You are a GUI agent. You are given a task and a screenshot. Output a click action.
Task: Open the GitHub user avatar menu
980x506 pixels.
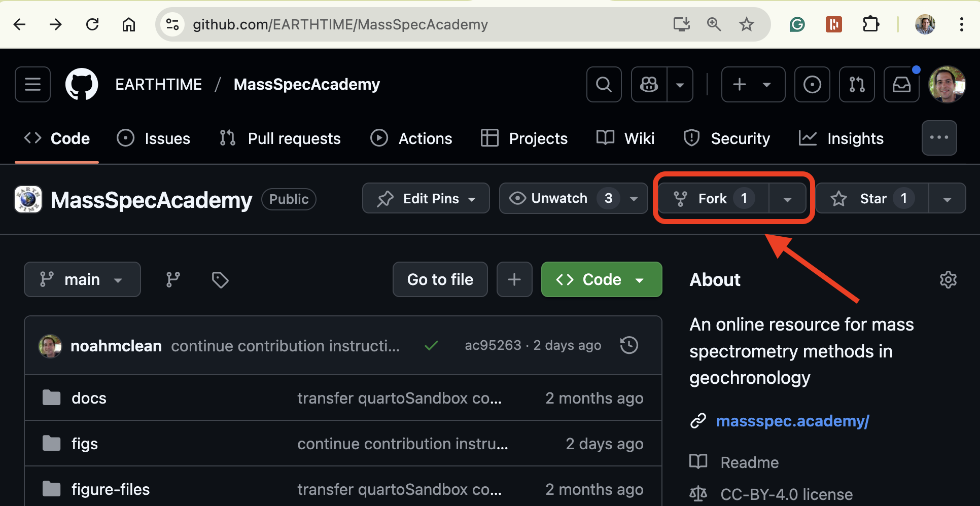(947, 84)
